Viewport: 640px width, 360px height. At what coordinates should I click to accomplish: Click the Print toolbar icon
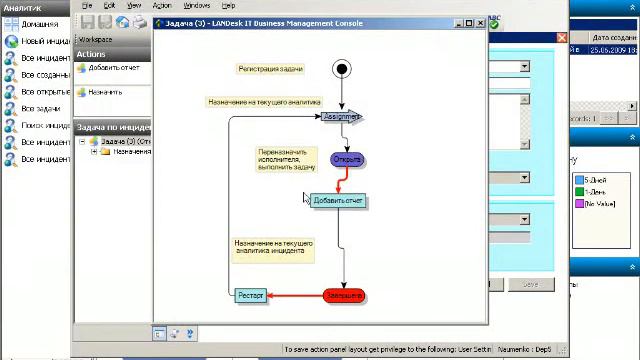pyautogui.click(x=140, y=22)
